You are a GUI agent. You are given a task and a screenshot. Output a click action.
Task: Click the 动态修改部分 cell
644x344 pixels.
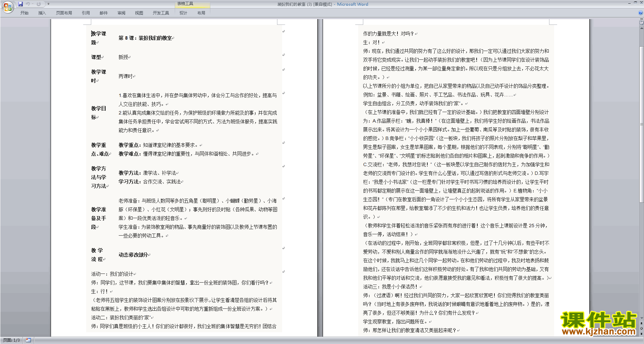[x=133, y=255]
